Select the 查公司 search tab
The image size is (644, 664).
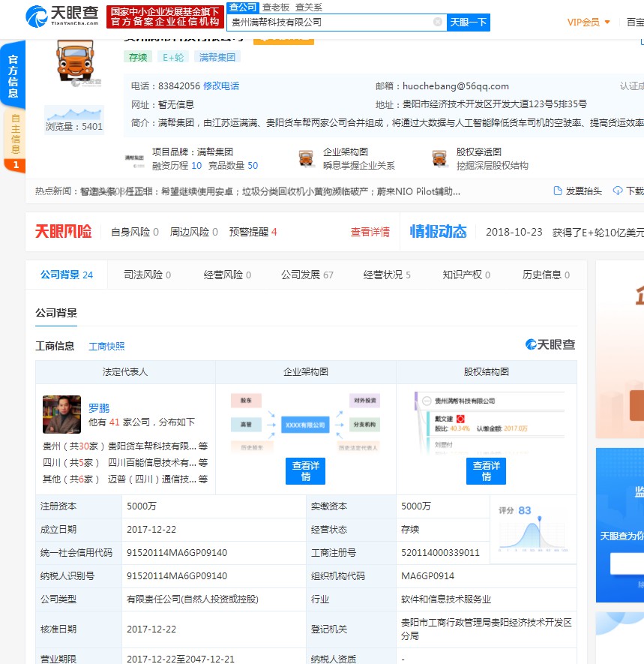tap(243, 8)
